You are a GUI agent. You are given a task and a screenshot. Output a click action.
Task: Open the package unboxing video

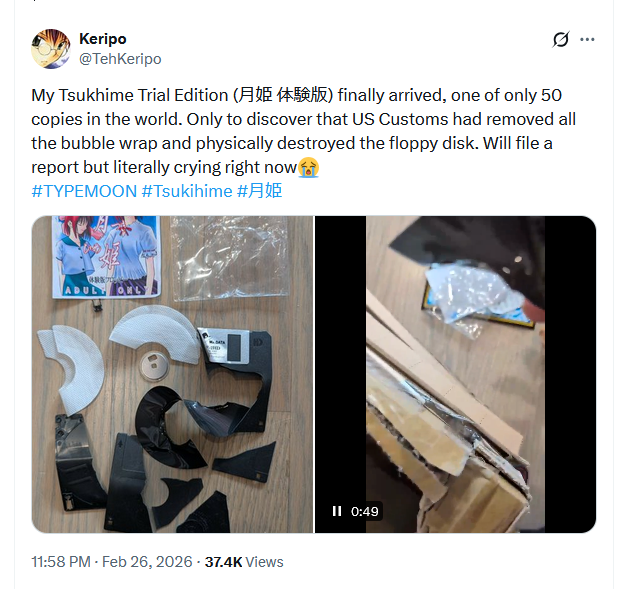click(455, 374)
